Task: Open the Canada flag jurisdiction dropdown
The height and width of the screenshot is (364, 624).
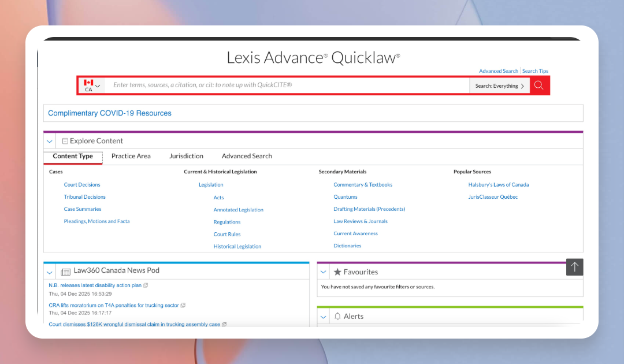Action: (92, 86)
